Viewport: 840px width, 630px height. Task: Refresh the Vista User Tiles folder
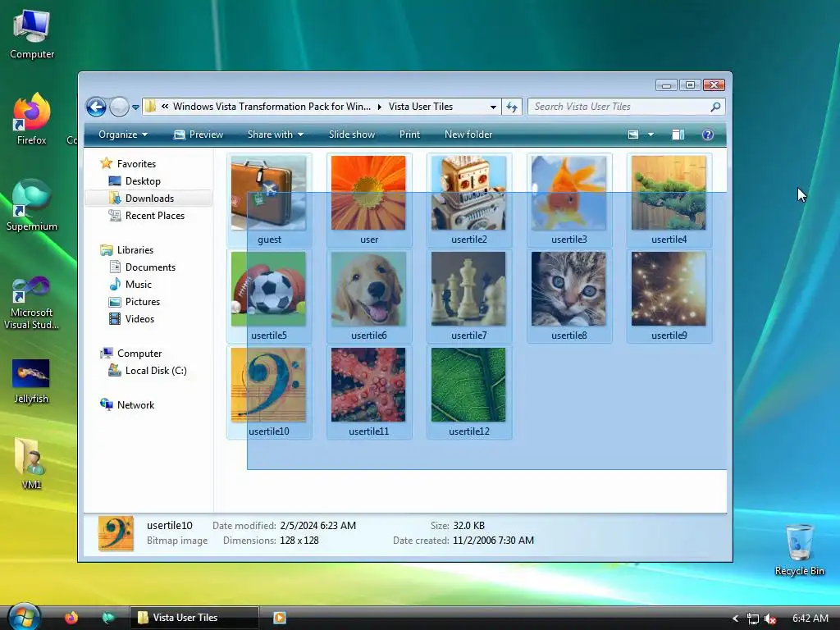[x=512, y=107]
